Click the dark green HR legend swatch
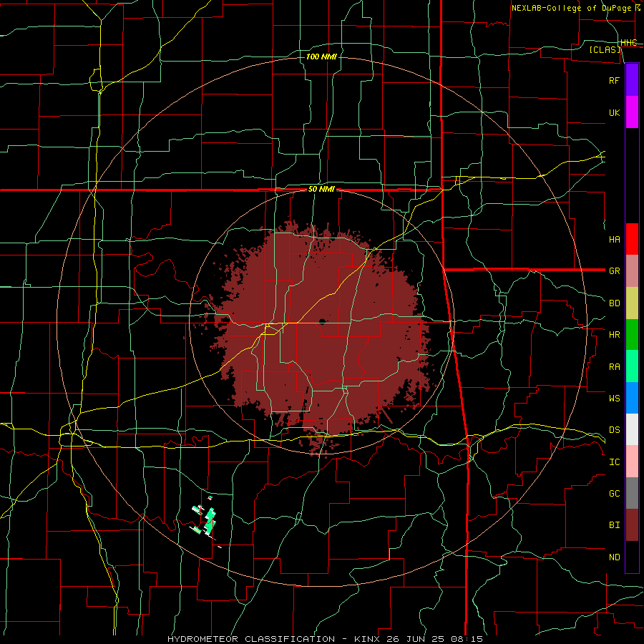 click(x=632, y=335)
